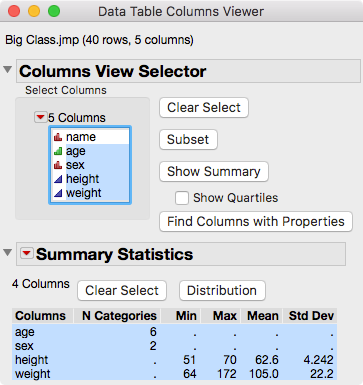Select the age row in summary table
This screenshot has height=385, width=363.
pyautogui.click(x=174, y=332)
